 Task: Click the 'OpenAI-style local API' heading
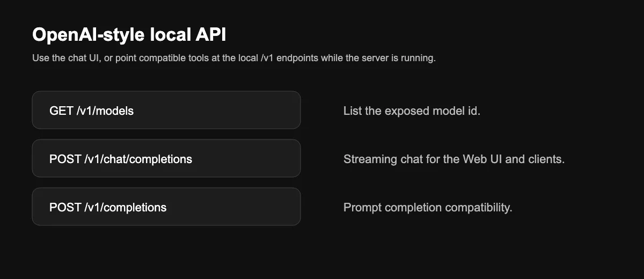[129, 35]
